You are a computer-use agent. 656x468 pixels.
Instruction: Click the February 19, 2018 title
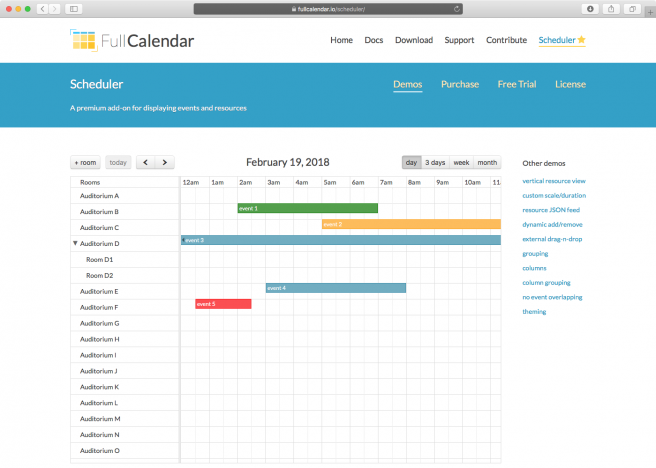[x=288, y=162]
